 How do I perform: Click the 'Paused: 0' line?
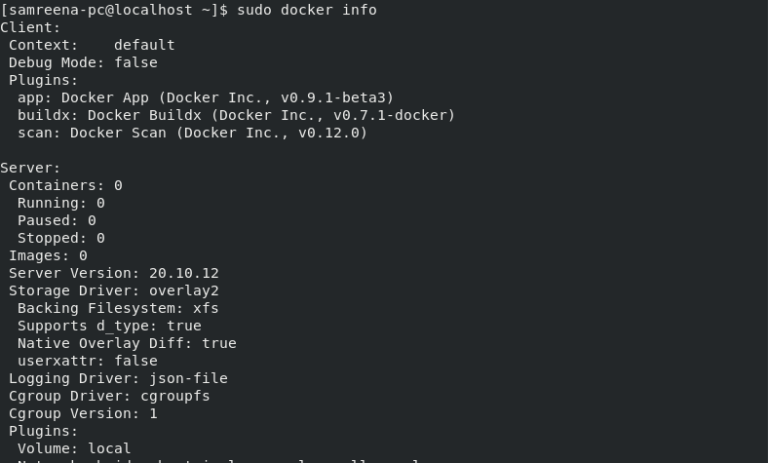tap(57, 220)
